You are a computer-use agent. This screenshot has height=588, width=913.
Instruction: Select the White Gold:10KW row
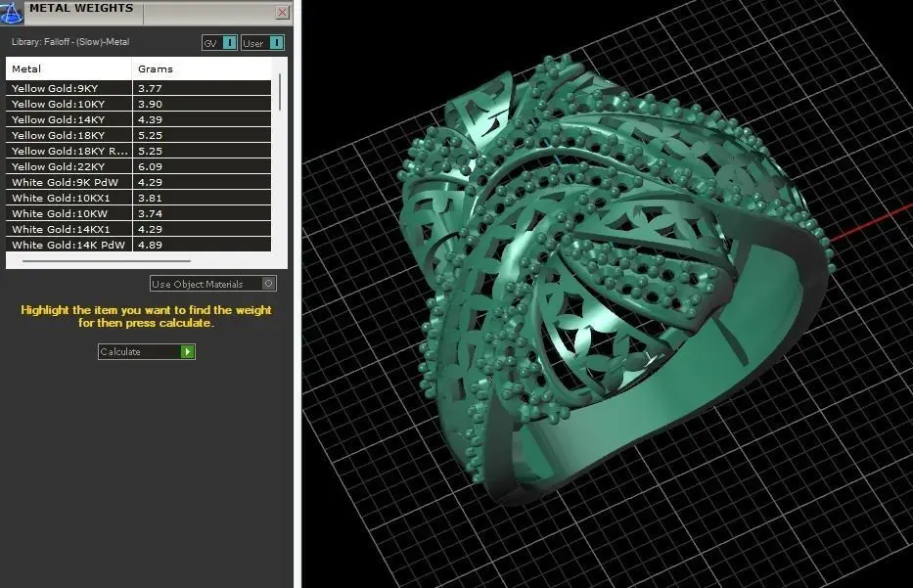[139, 213]
